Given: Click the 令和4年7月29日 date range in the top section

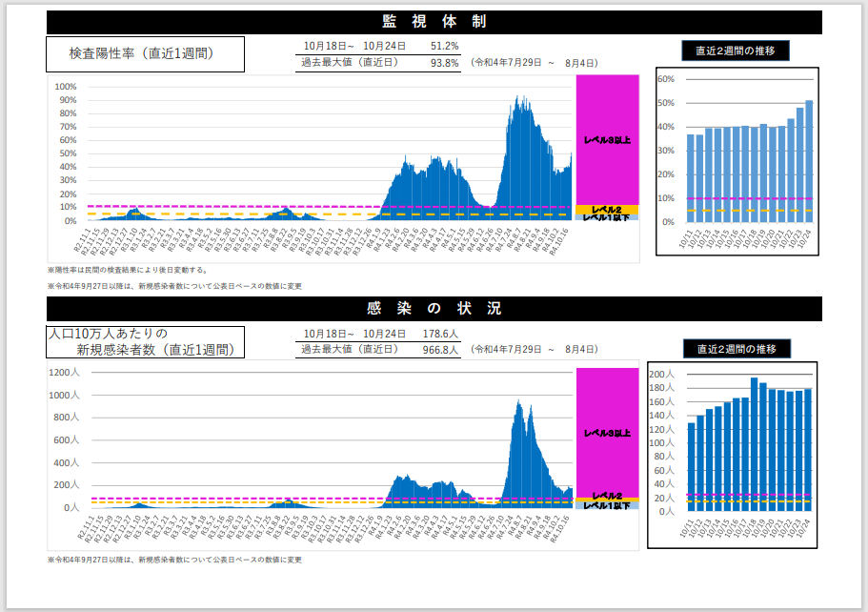Looking at the screenshot, I should [x=535, y=63].
